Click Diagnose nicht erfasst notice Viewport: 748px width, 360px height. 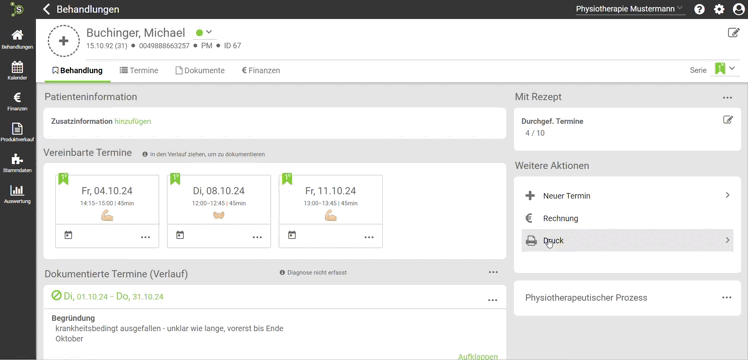pyautogui.click(x=317, y=273)
